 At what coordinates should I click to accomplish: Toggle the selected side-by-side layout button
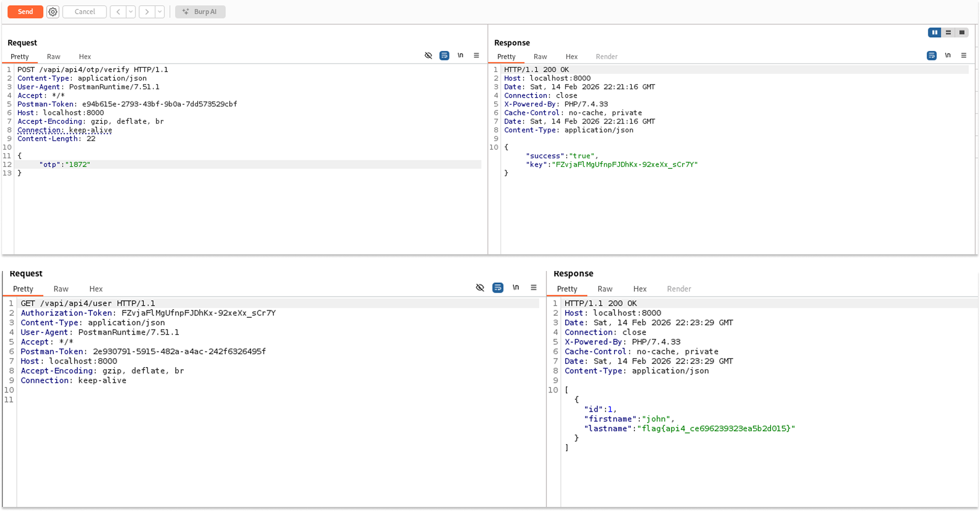(x=934, y=32)
